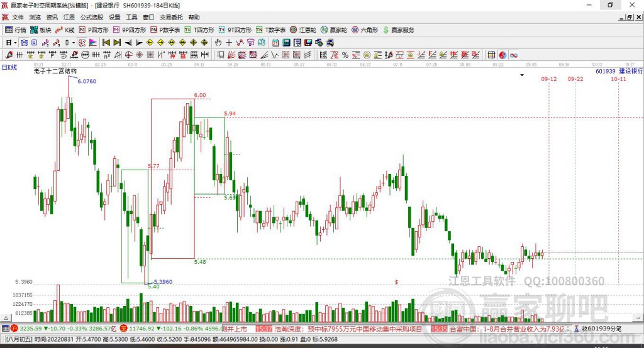Open the 江恩轮 tool
644x348 pixels.
coord(303,30)
